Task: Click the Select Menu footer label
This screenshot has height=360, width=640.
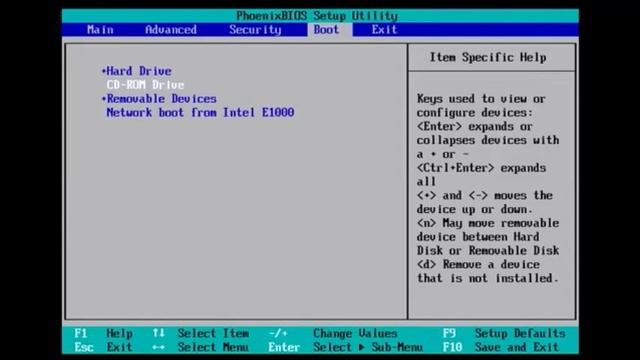Action: tap(213, 347)
